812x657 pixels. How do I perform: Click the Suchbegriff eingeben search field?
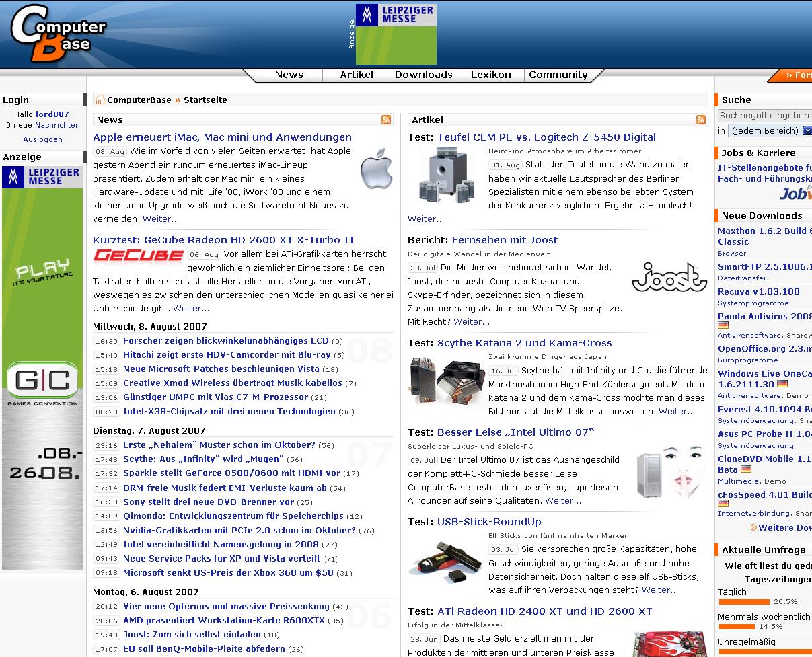click(x=765, y=115)
